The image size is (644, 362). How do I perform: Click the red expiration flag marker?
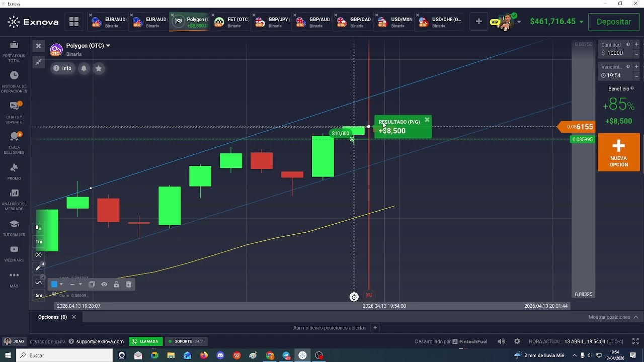pos(369,295)
